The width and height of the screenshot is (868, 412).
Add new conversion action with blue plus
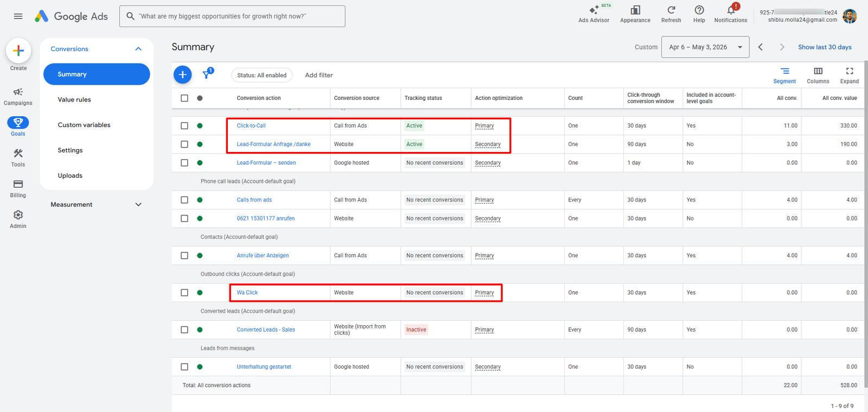(x=183, y=75)
